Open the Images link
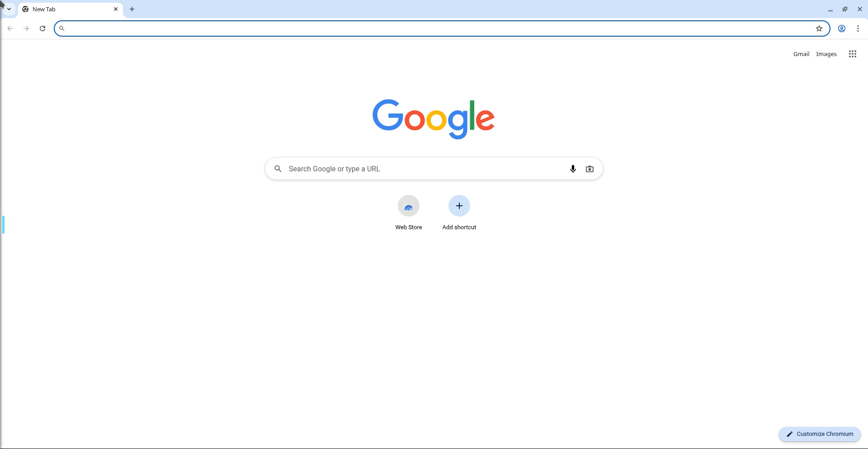The image size is (868, 449). pos(826,54)
